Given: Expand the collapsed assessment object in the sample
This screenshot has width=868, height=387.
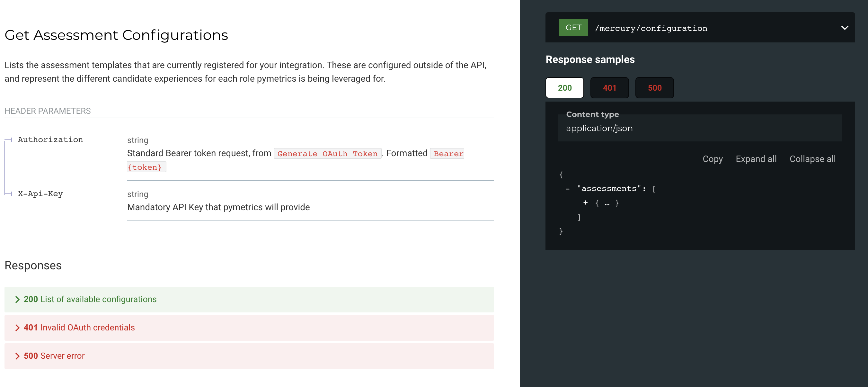Looking at the screenshot, I should (x=586, y=203).
